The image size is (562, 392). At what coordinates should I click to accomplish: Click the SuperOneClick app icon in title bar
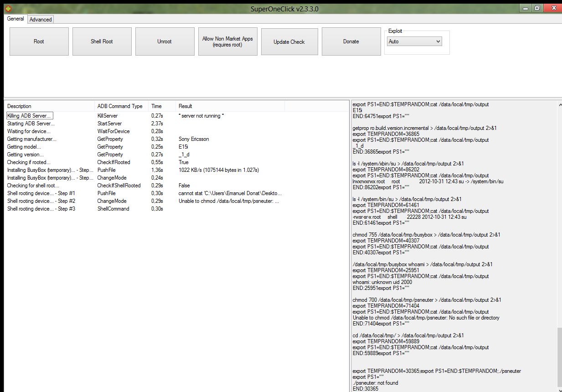click(8, 8)
